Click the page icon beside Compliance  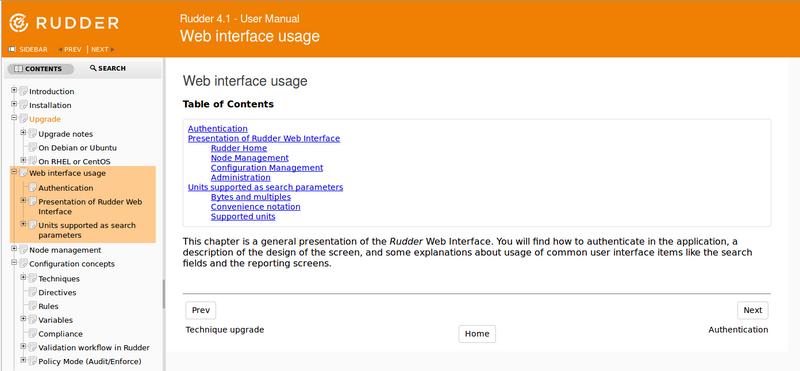[33, 334]
